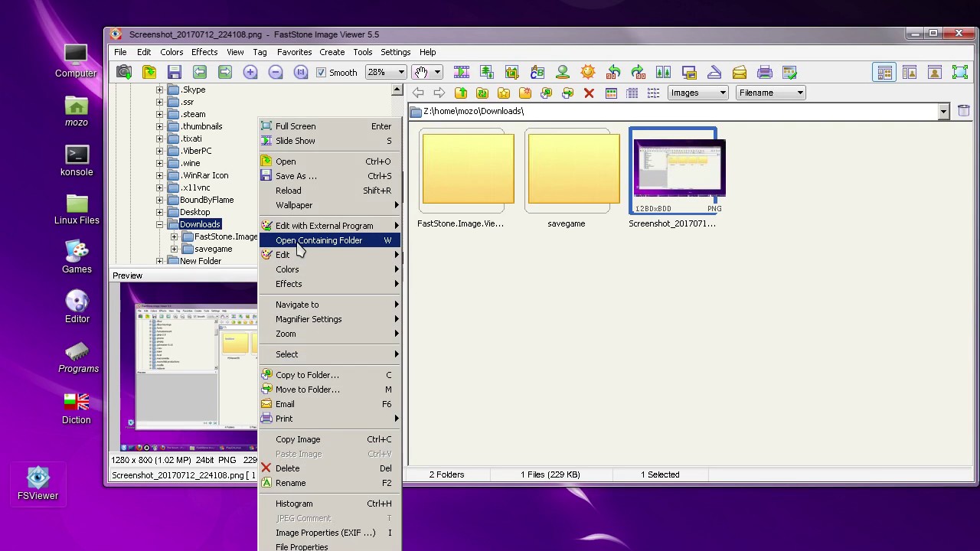980x551 pixels.
Task: Select the New Folder tree item
Action: pyautogui.click(x=201, y=261)
